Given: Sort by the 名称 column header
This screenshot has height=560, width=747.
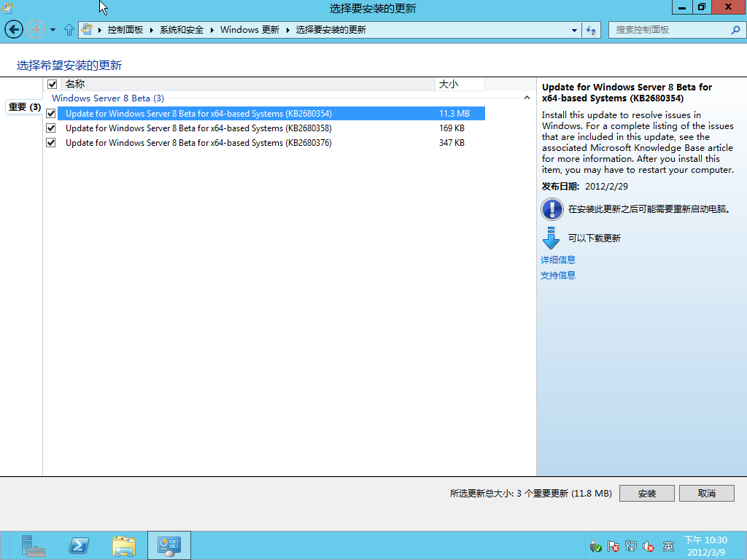Looking at the screenshot, I should pos(248,85).
